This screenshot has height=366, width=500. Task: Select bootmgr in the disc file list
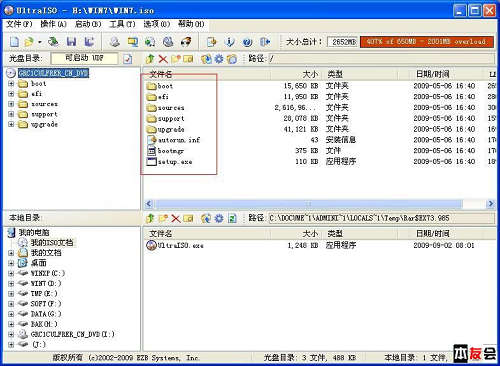[x=165, y=151]
